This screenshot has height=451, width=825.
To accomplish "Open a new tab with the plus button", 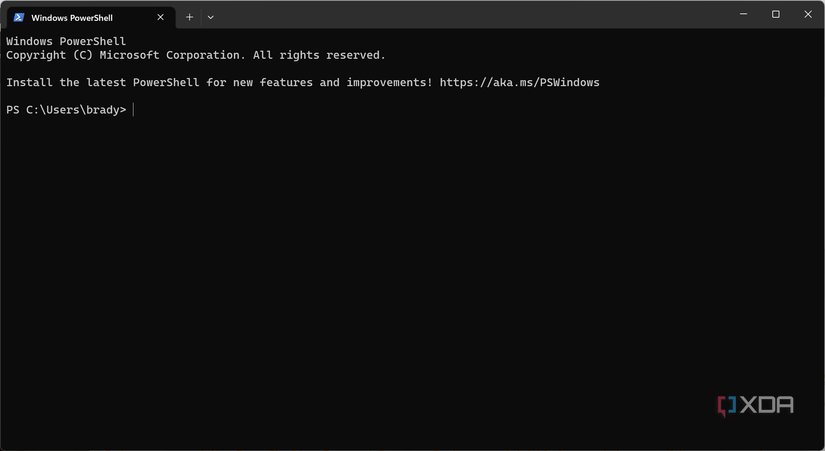I will 189,17.
